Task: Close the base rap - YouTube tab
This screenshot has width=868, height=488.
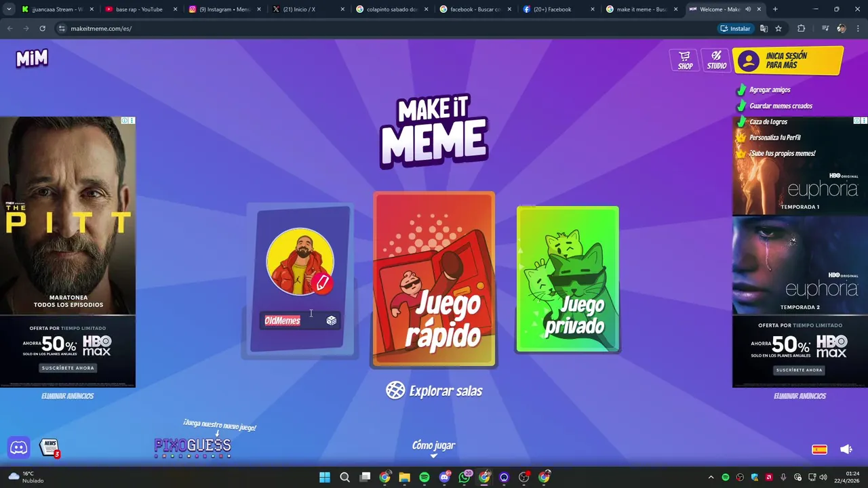Action: click(175, 9)
